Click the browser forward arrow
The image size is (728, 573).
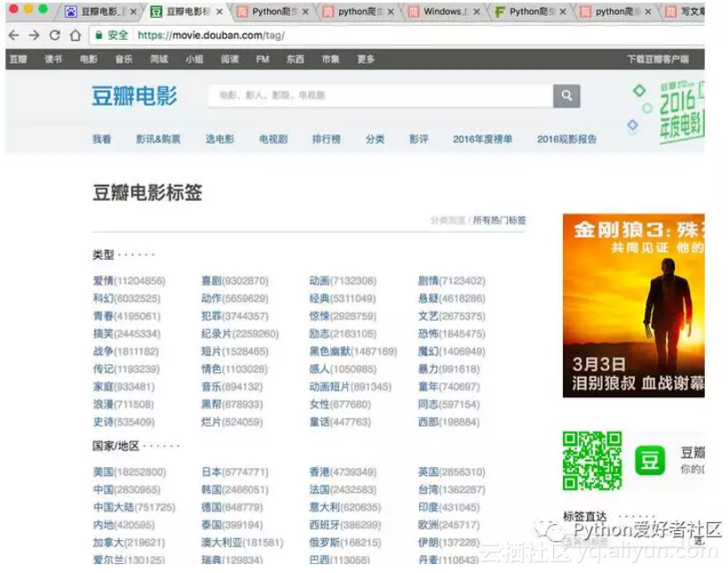tap(34, 35)
